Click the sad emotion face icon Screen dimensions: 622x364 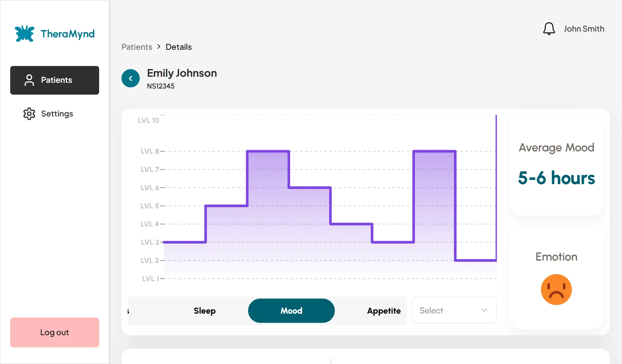coord(556,290)
